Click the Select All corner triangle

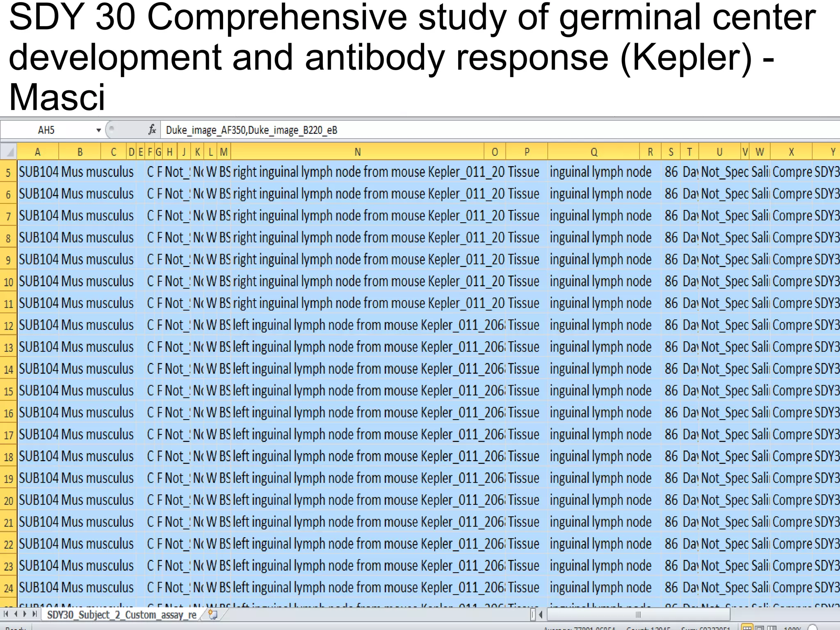(x=9, y=152)
